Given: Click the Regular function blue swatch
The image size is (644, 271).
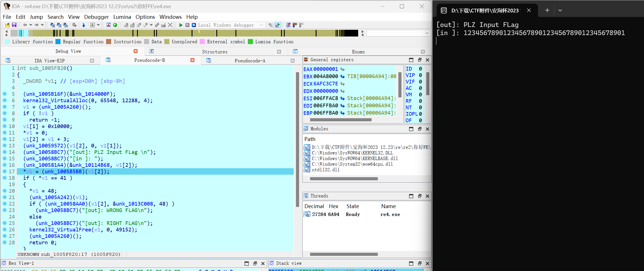Looking at the screenshot, I should click(x=58, y=42).
